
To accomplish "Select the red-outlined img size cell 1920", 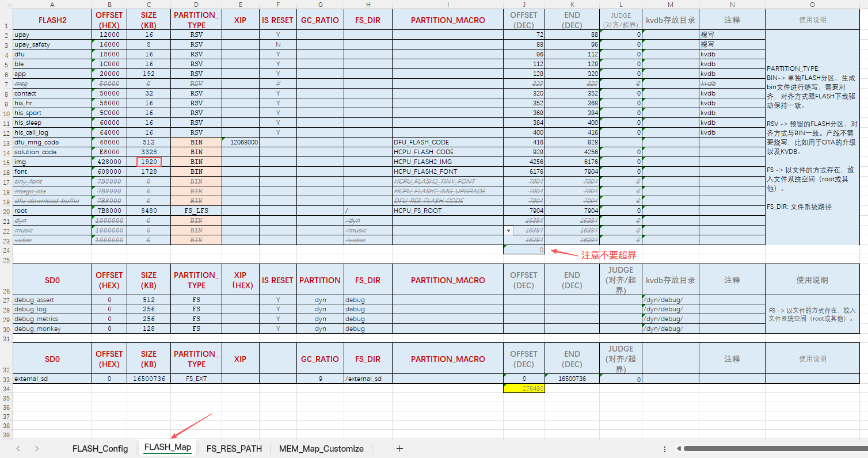I will click(149, 162).
